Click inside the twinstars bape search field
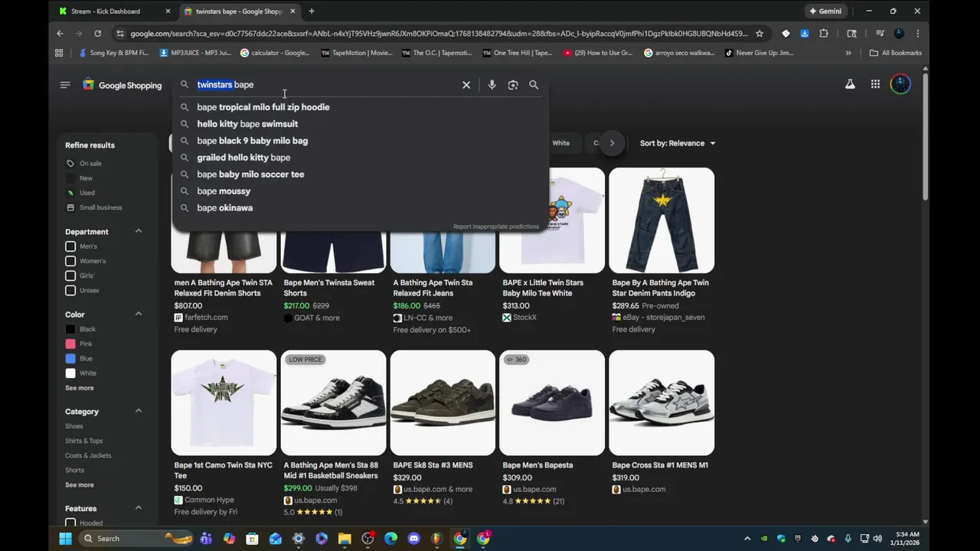Viewport: 980px width, 551px height. coord(325,85)
